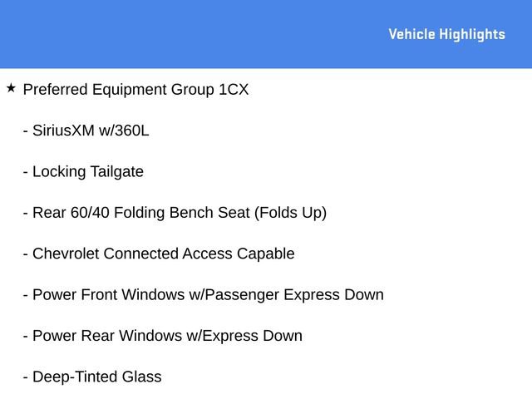Image resolution: width=532 pixels, height=399 pixels.
Task: Click the word Tailgate
Action: [x=116, y=172]
